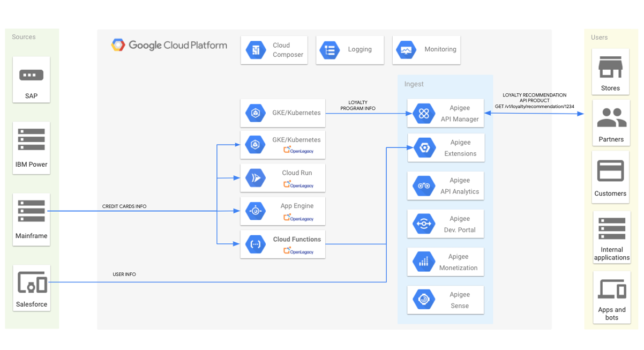Click the "Apigee Monetization" label
Viewport: 644px width, 350px height.
tap(458, 262)
